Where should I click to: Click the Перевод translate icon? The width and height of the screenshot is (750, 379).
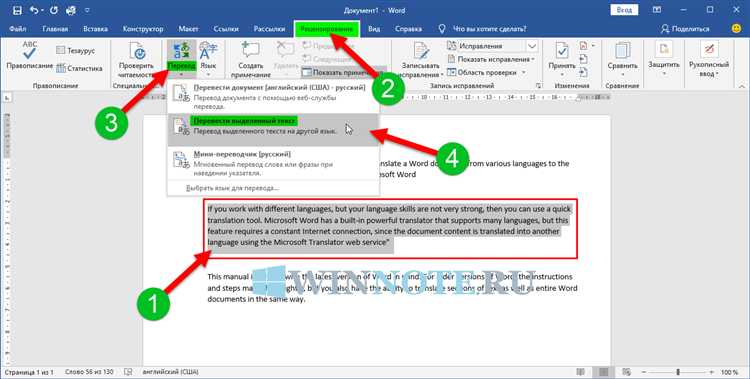[181, 50]
